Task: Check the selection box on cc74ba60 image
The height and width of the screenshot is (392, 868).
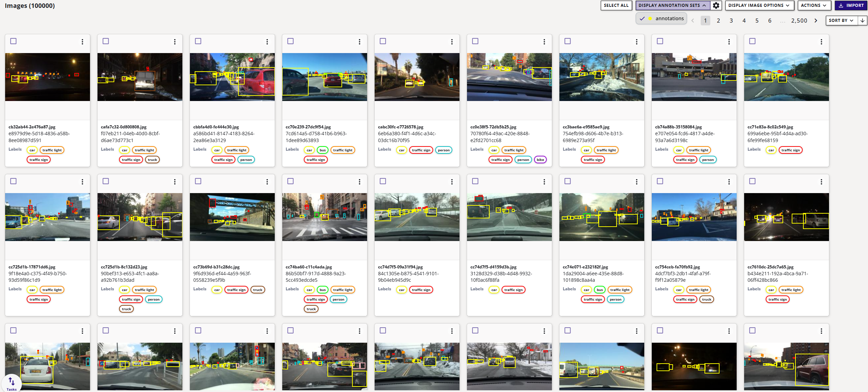Action: click(x=290, y=181)
